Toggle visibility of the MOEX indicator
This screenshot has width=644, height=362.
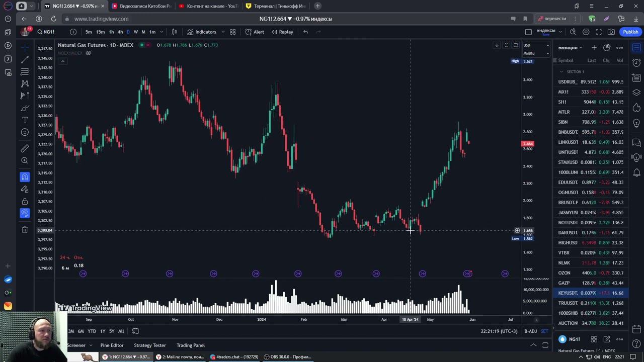click(88, 53)
